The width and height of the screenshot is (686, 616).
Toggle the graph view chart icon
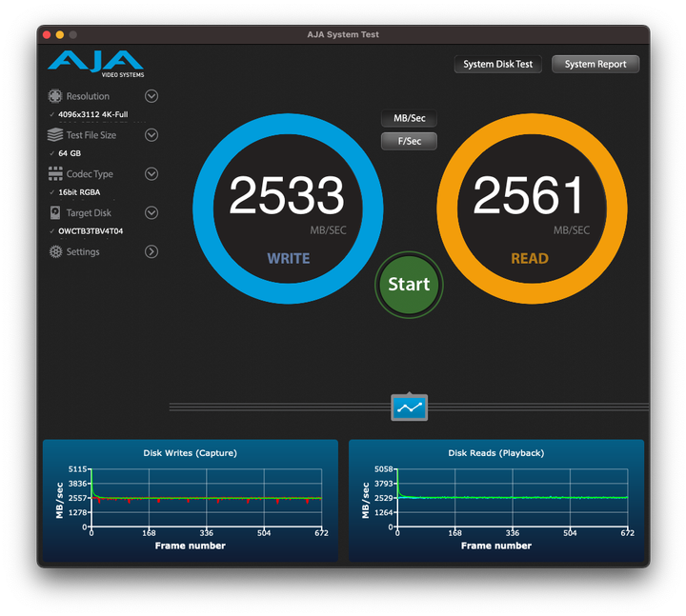(x=409, y=407)
